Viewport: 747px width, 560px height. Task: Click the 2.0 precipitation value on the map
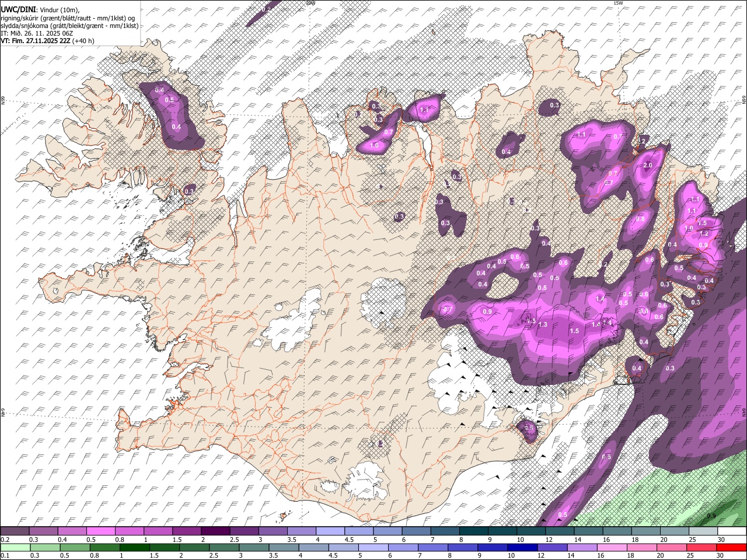[647, 166]
